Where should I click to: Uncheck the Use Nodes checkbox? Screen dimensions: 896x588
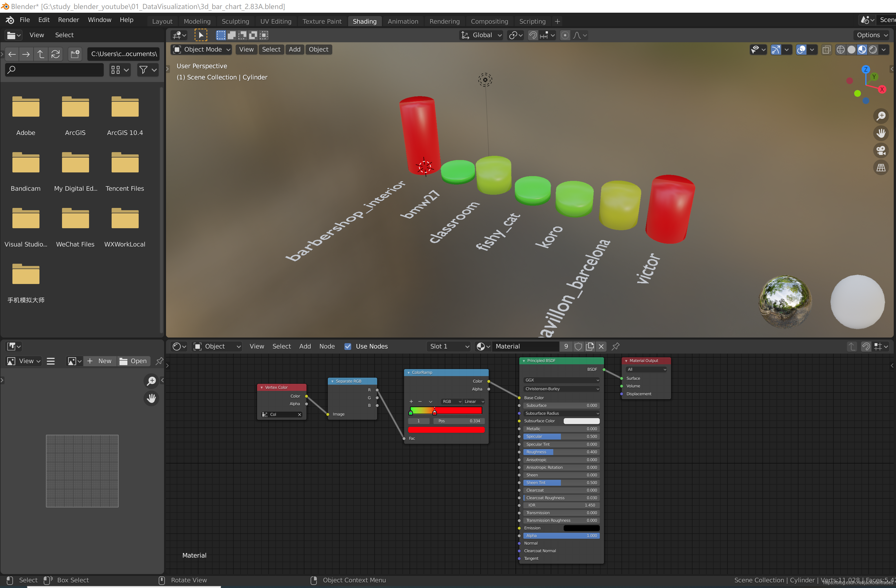coord(348,346)
